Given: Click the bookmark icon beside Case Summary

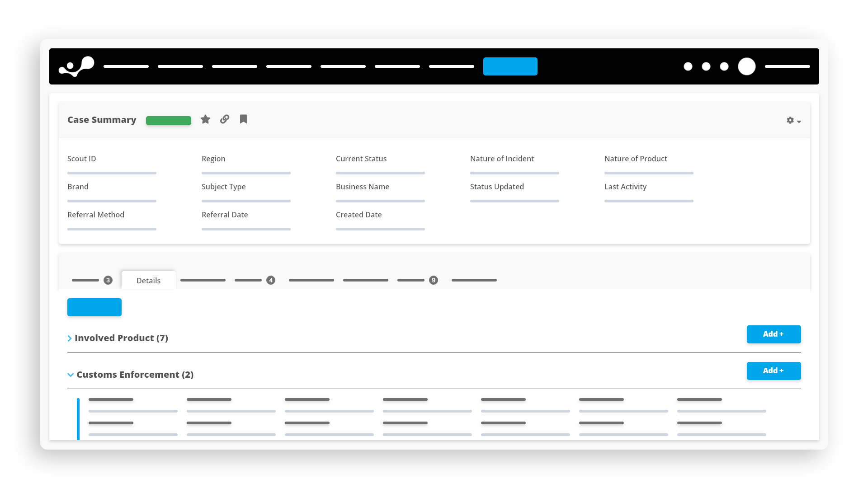Looking at the screenshot, I should pyautogui.click(x=243, y=119).
